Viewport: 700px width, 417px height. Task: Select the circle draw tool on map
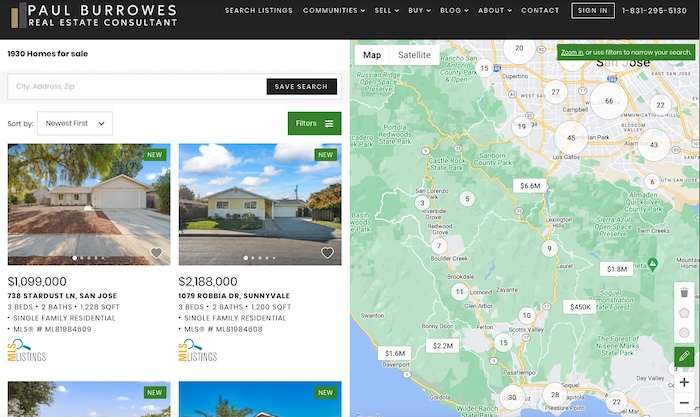click(684, 333)
